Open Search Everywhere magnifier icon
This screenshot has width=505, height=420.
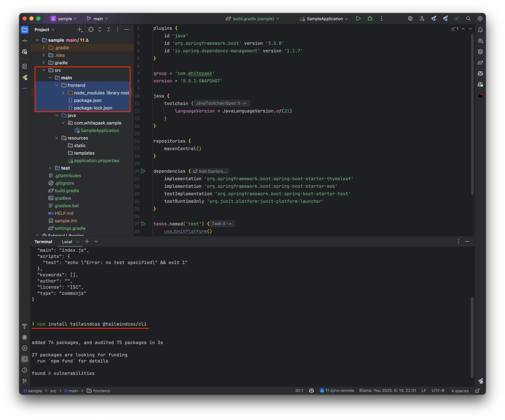pos(468,18)
